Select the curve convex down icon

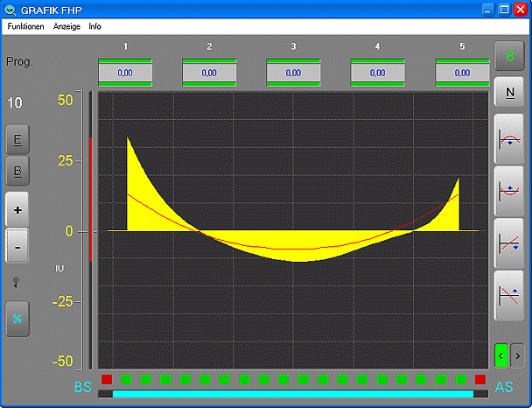[509, 139]
